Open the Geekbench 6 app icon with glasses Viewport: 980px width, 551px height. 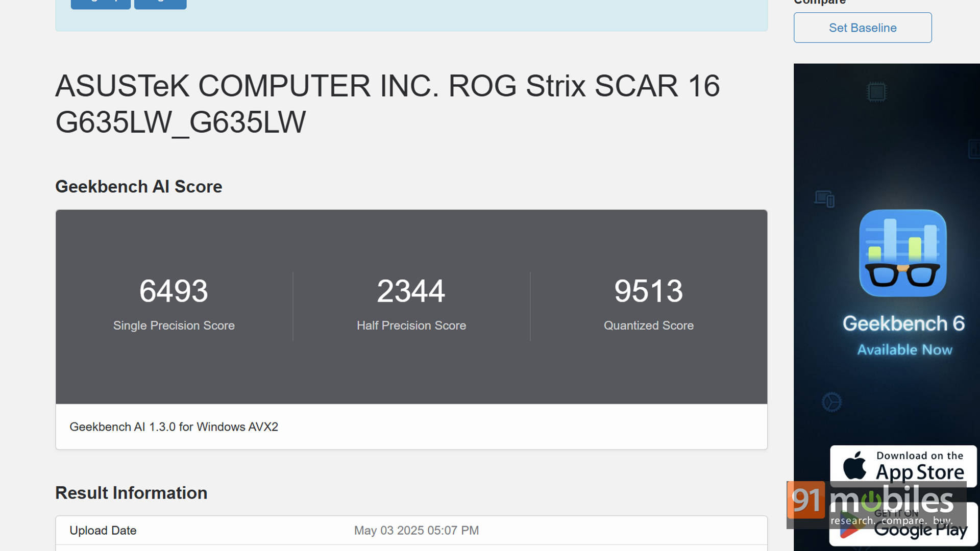tap(903, 253)
